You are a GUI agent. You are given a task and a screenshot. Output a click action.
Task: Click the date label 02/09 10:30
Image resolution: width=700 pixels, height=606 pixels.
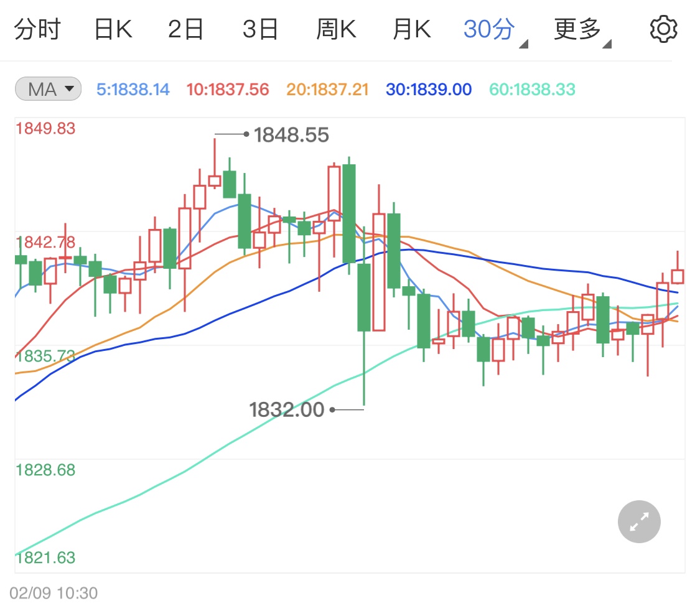coord(54,593)
